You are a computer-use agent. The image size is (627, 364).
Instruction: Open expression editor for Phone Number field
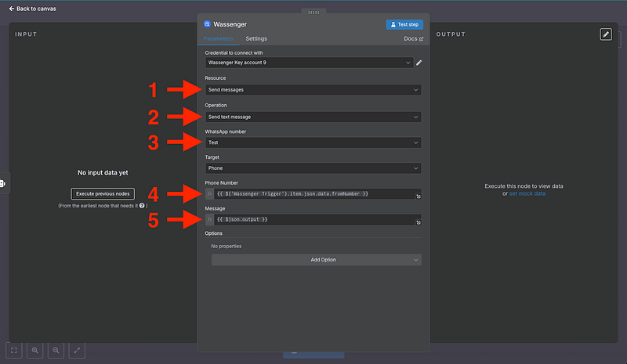pyautogui.click(x=418, y=196)
